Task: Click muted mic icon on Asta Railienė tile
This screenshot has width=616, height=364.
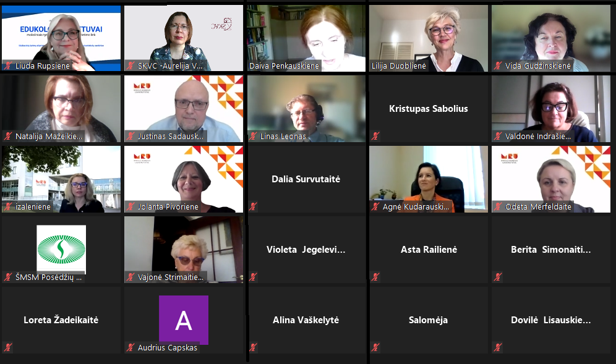Action: pyautogui.click(x=375, y=277)
